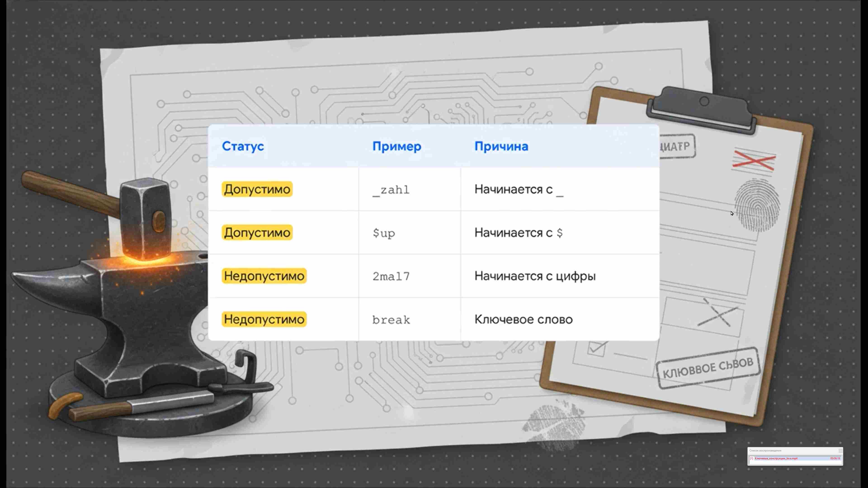
Task: Click the Недопустимо badge beside break
Action: 264,319
